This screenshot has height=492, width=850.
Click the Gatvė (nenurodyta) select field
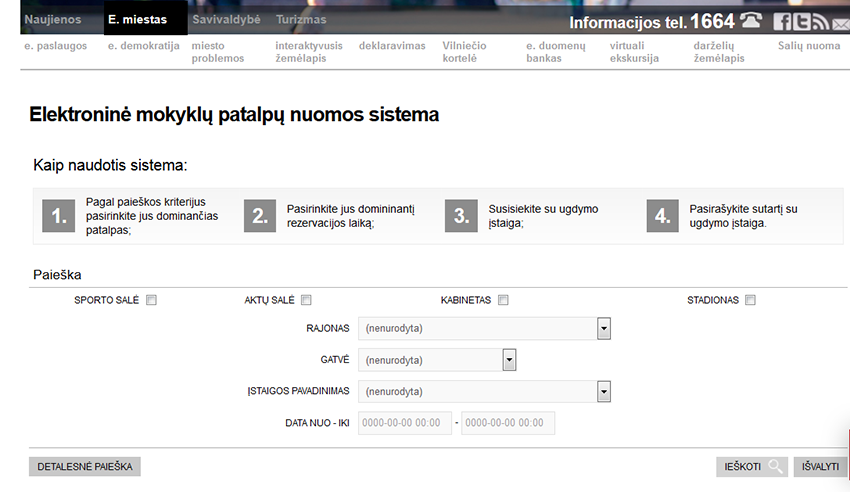point(437,360)
